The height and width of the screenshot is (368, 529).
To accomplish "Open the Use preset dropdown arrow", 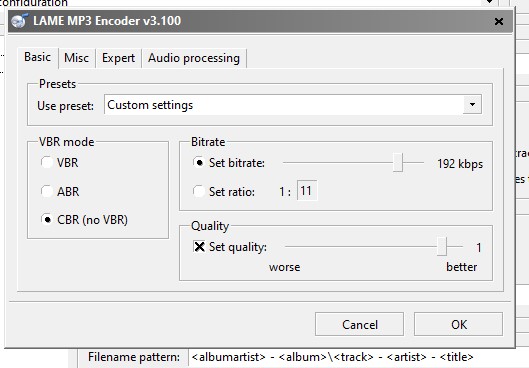I will click(x=472, y=105).
